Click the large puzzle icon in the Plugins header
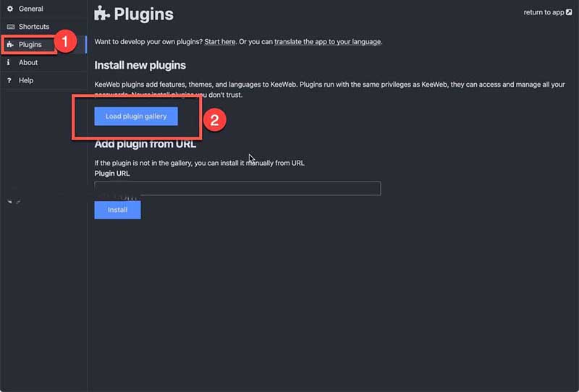Screen dimensions: 579x392 pos(102,14)
